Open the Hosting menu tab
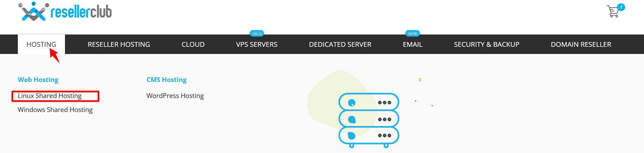644x153 pixels. pos(41,44)
